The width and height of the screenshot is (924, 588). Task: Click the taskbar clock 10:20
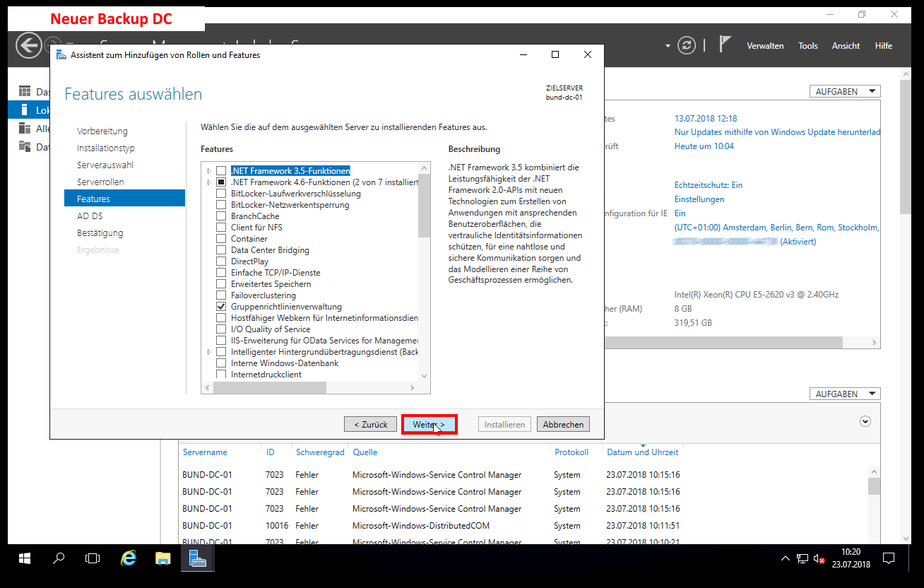click(x=851, y=558)
